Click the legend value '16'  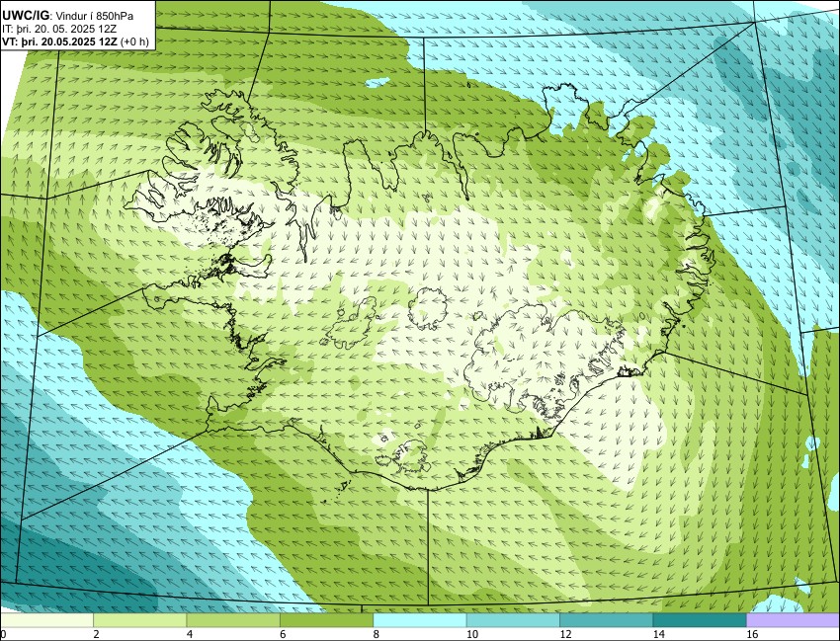752,634
